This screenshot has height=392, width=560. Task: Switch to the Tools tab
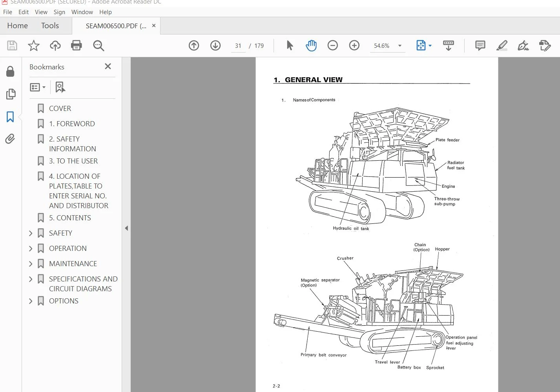pos(50,26)
